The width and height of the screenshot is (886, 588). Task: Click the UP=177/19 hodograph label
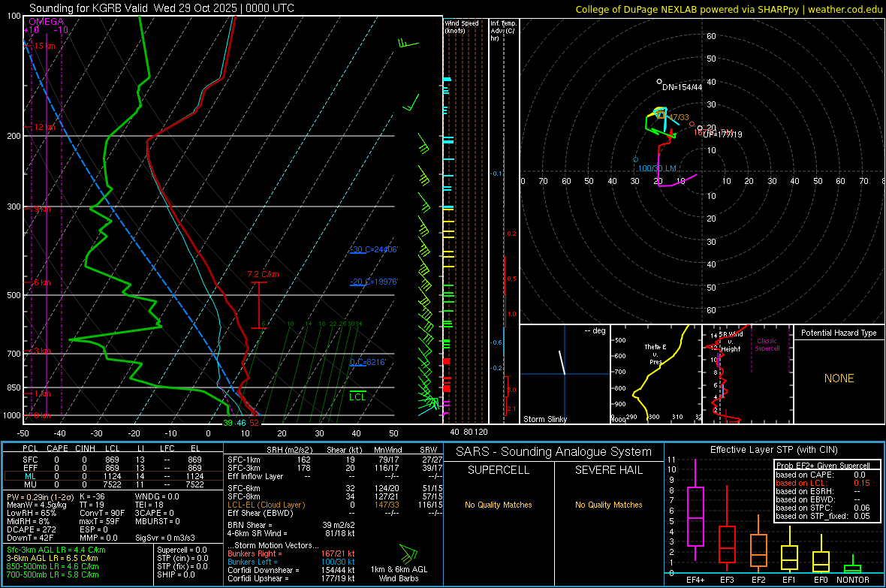723,134
